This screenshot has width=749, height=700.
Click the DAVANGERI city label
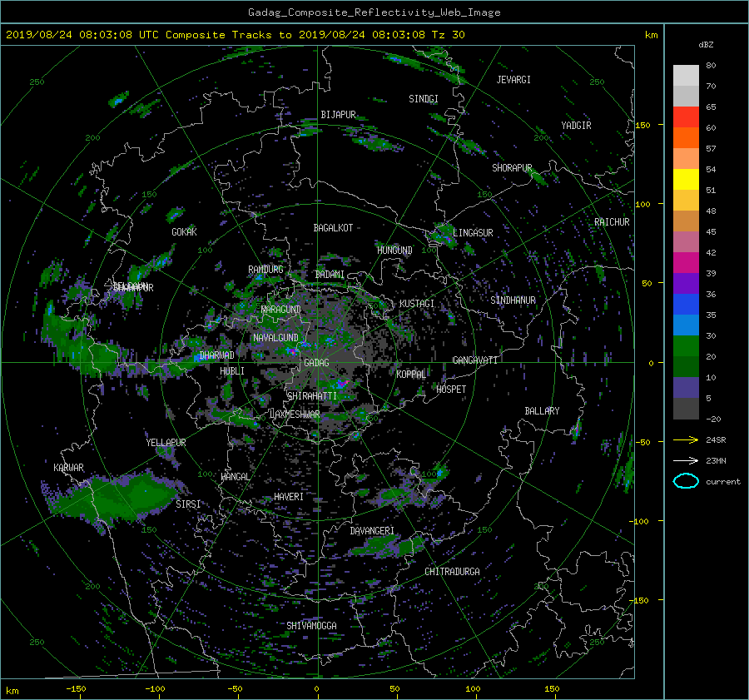click(x=372, y=531)
